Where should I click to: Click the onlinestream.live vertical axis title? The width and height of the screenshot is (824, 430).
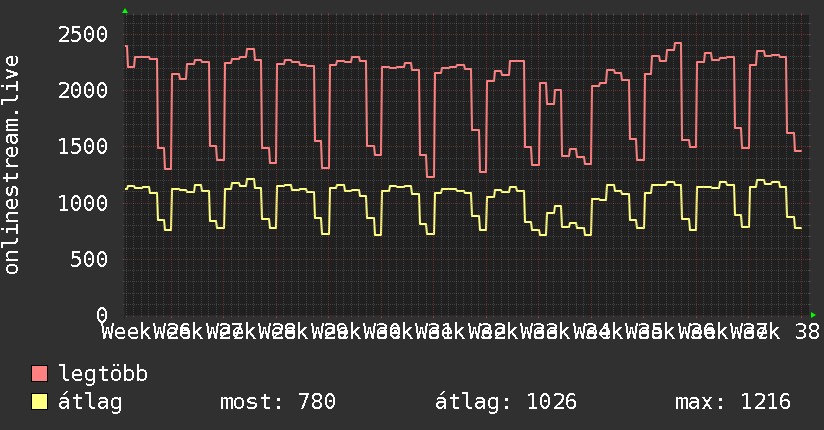(12, 165)
